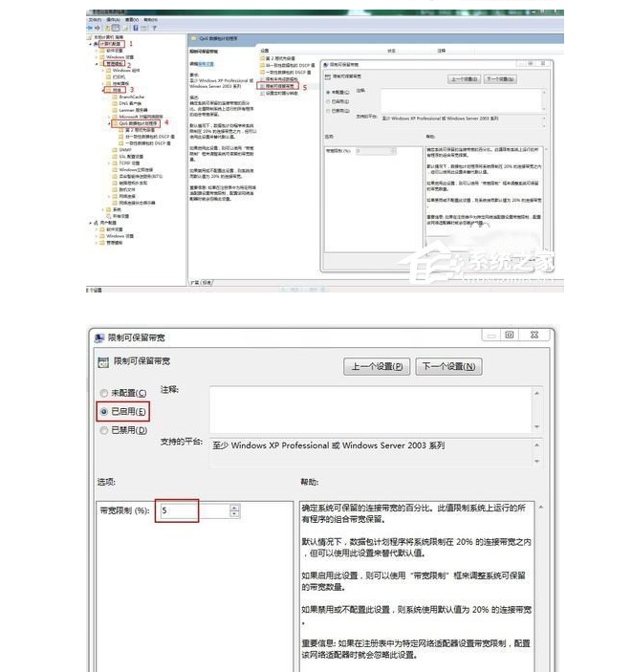
Task: Select 已启用 radio in the small dialog inside Group Policy window
Action: click(x=328, y=101)
